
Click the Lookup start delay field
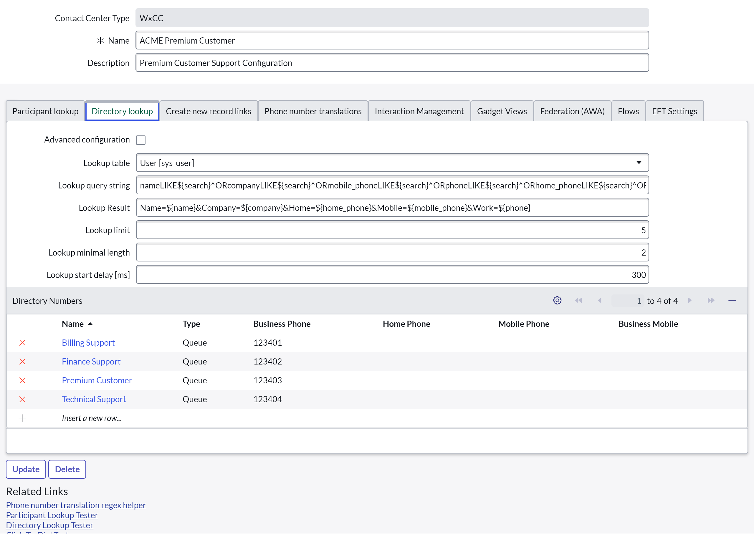click(x=392, y=275)
